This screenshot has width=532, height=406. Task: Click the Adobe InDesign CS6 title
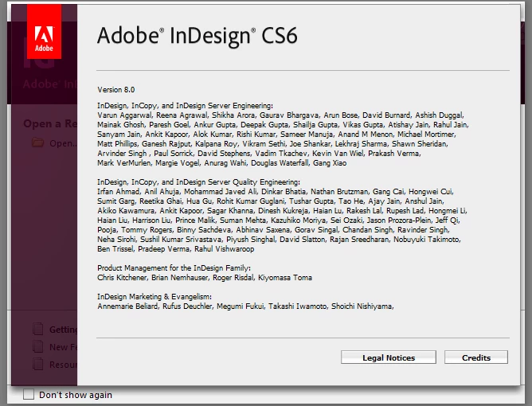pos(198,36)
